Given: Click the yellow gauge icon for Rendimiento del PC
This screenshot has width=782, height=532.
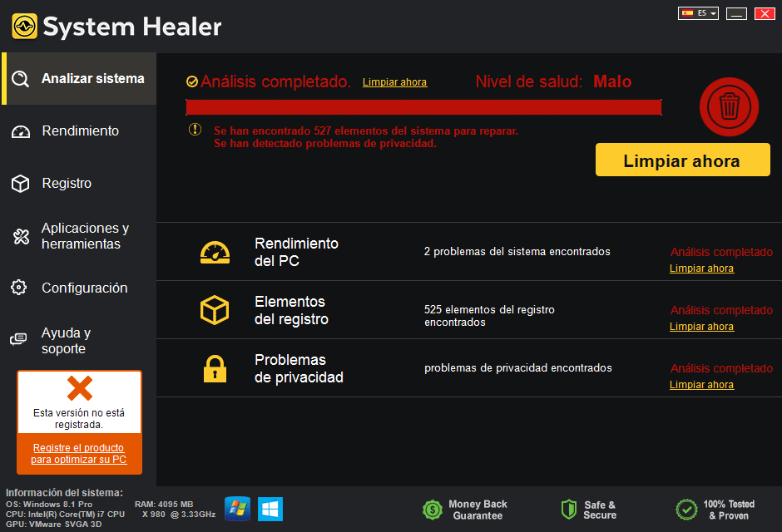Looking at the screenshot, I should pos(215,252).
